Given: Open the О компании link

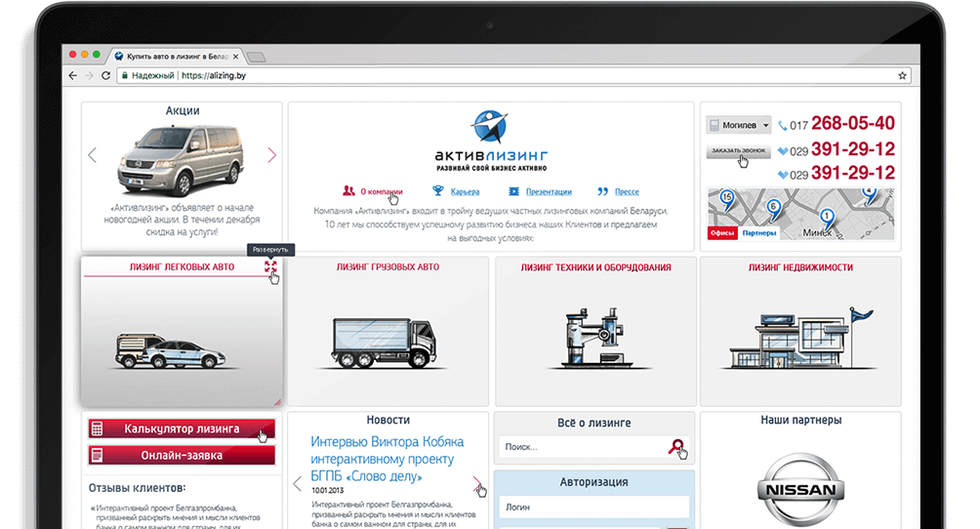Looking at the screenshot, I should pyautogui.click(x=382, y=192).
